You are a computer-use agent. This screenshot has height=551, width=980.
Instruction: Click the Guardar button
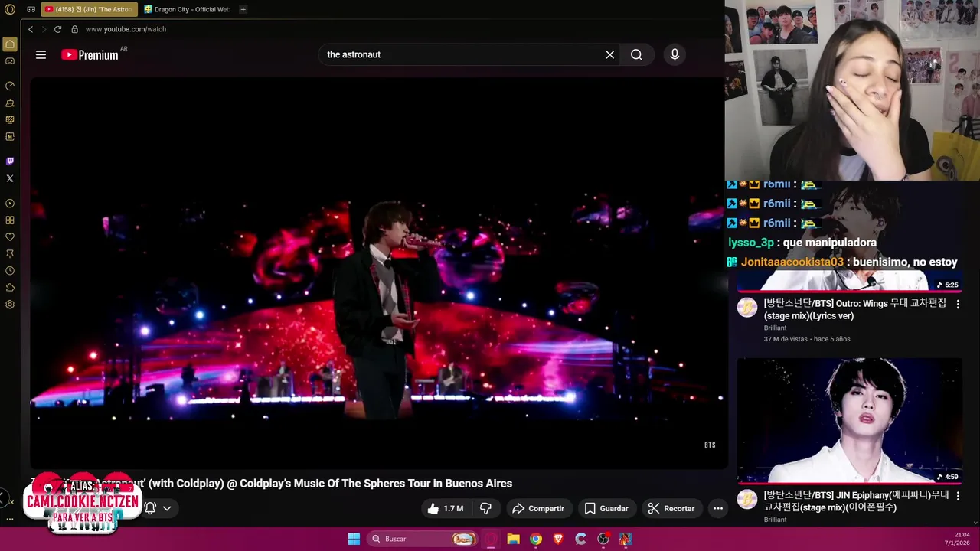click(606, 508)
